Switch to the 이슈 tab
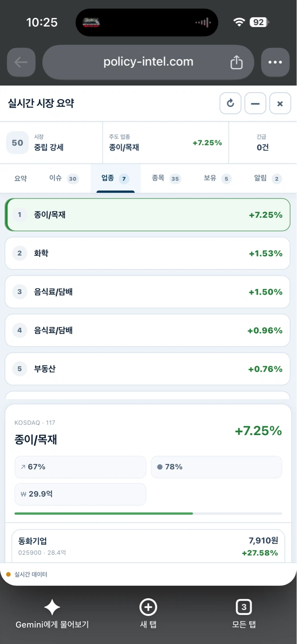 point(63,178)
